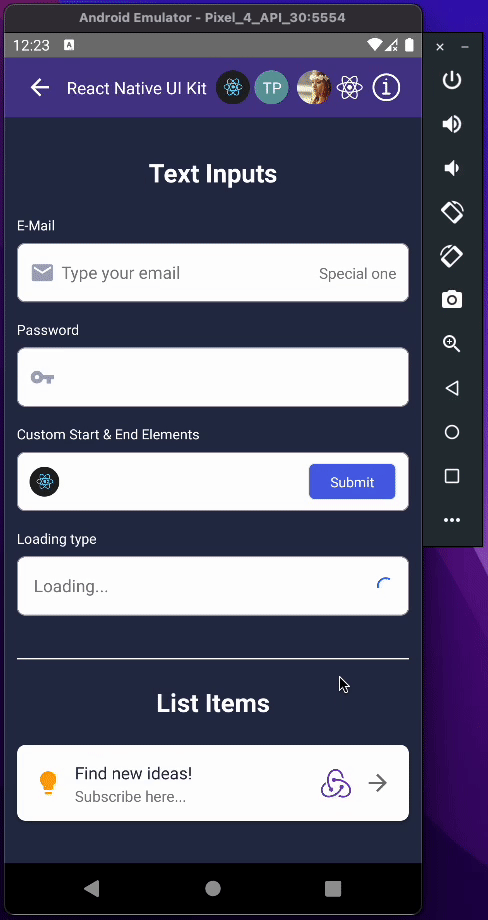Tap the TP avatar in the header
The image size is (488, 920).
(272, 88)
